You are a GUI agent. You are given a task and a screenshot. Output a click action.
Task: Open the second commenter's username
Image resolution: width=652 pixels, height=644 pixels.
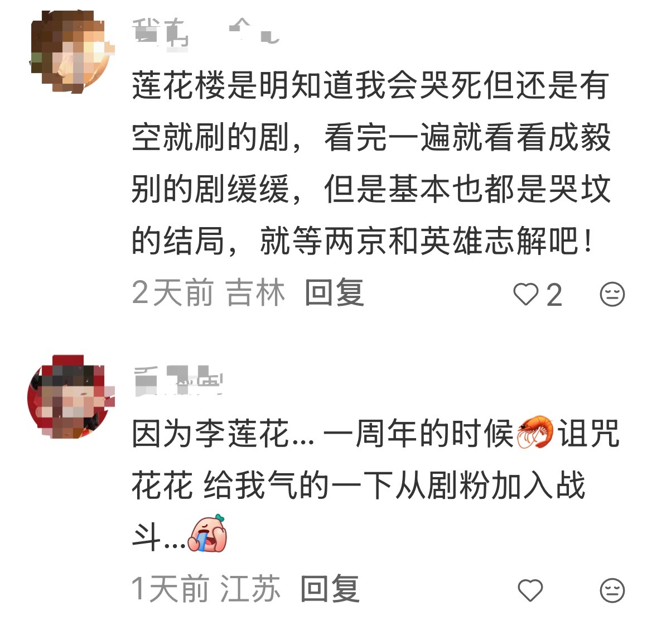[x=179, y=380]
